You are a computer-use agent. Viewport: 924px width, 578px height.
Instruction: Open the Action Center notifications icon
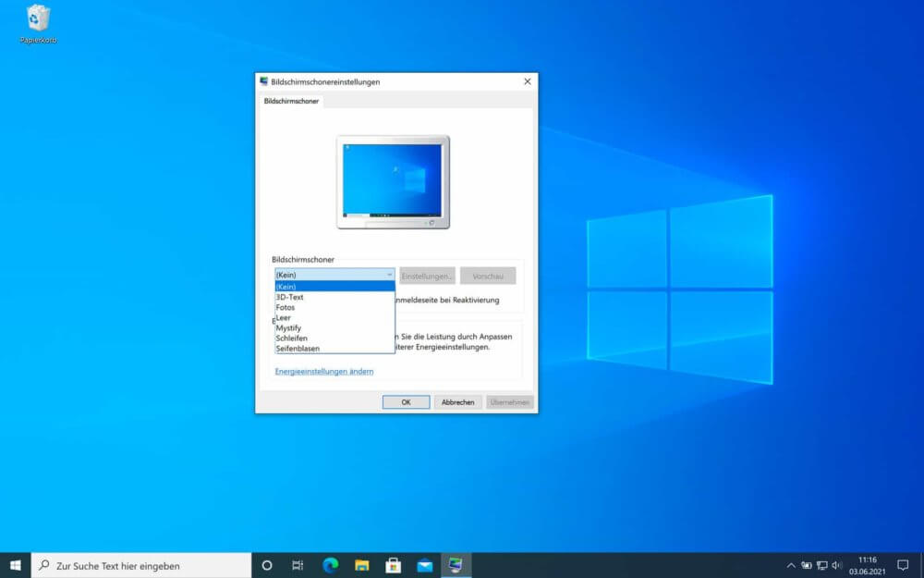click(902, 566)
